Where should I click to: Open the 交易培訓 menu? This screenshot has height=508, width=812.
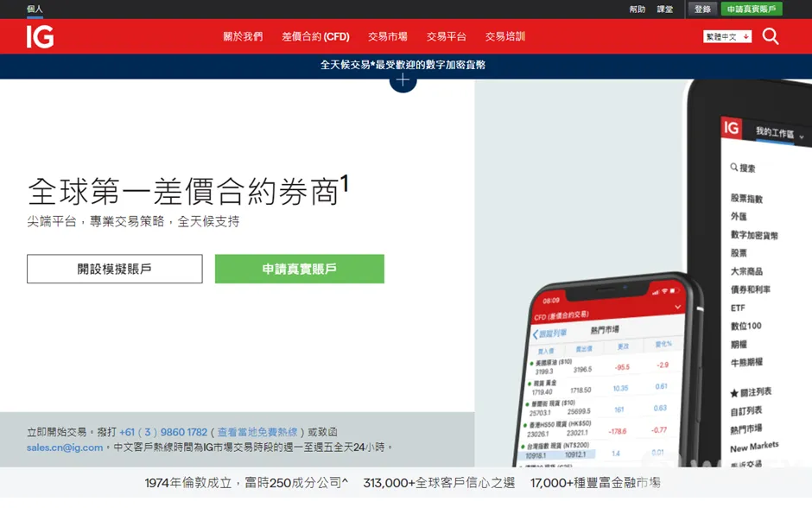[x=505, y=37]
